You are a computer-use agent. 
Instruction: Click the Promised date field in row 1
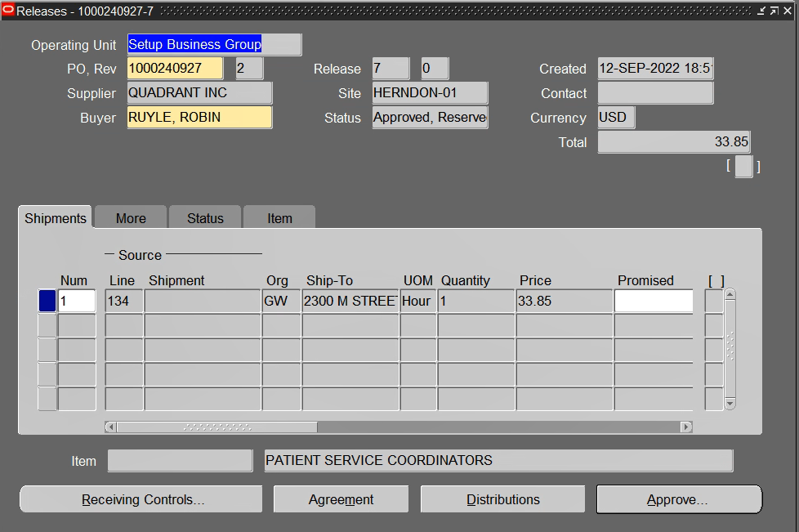coord(653,301)
